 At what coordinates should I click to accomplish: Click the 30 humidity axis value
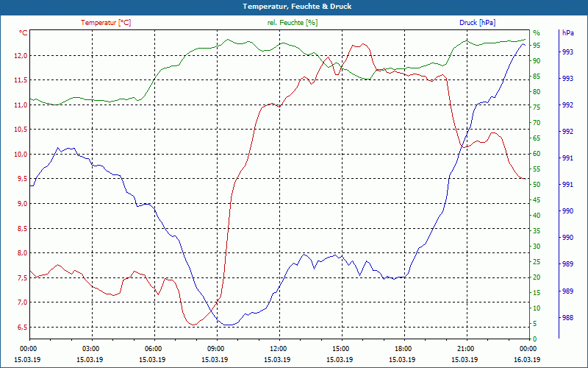tap(537, 247)
